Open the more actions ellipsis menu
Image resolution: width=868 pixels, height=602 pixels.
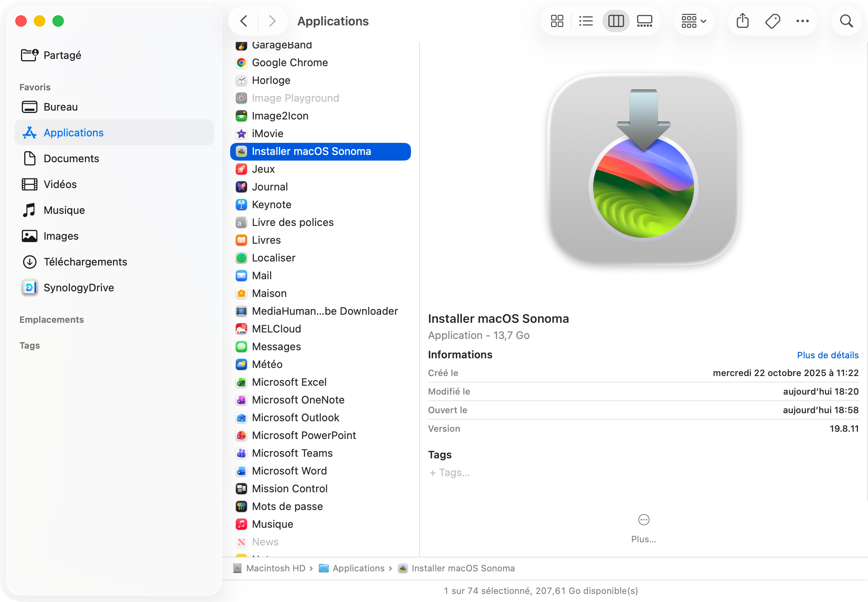(802, 21)
